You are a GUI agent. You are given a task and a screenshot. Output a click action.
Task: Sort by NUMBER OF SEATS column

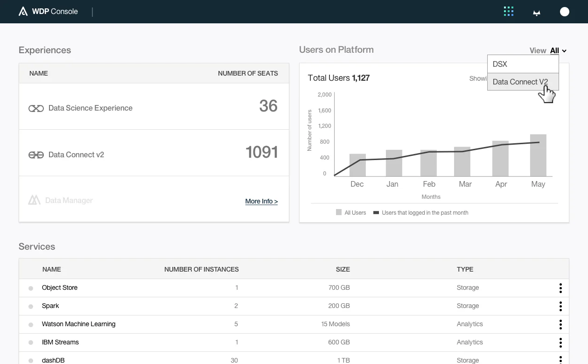(x=248, y=73)
